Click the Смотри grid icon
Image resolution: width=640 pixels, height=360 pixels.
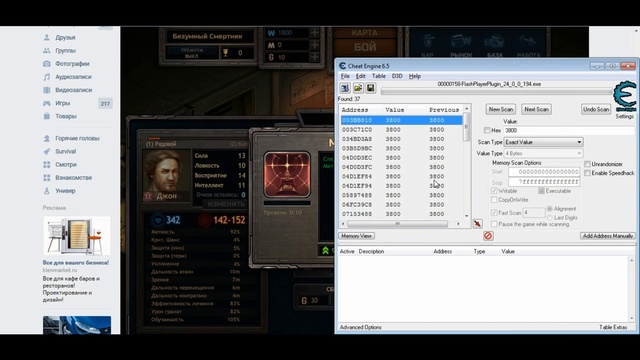47,164
